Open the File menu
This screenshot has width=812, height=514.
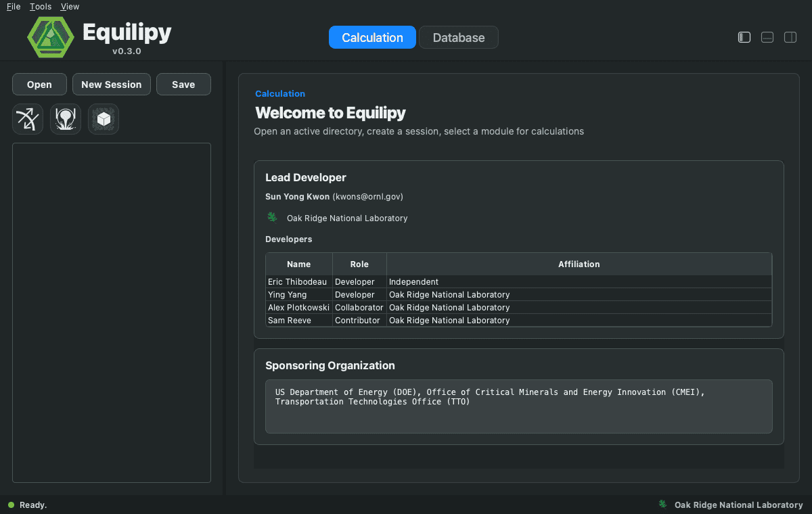coord(14,6)
